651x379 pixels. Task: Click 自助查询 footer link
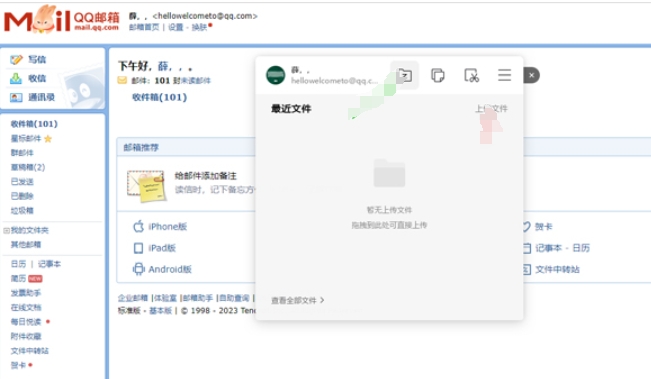point(234,298)
